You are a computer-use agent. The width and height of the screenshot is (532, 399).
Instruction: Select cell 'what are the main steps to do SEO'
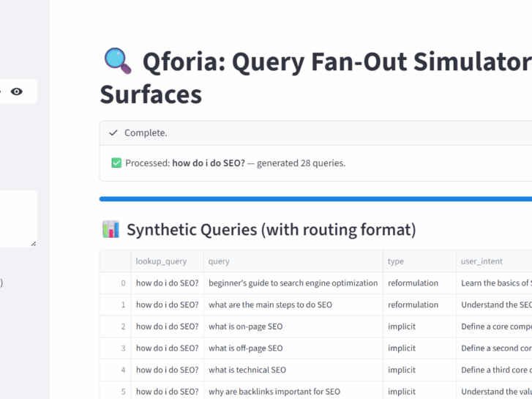tap(293, 305)
